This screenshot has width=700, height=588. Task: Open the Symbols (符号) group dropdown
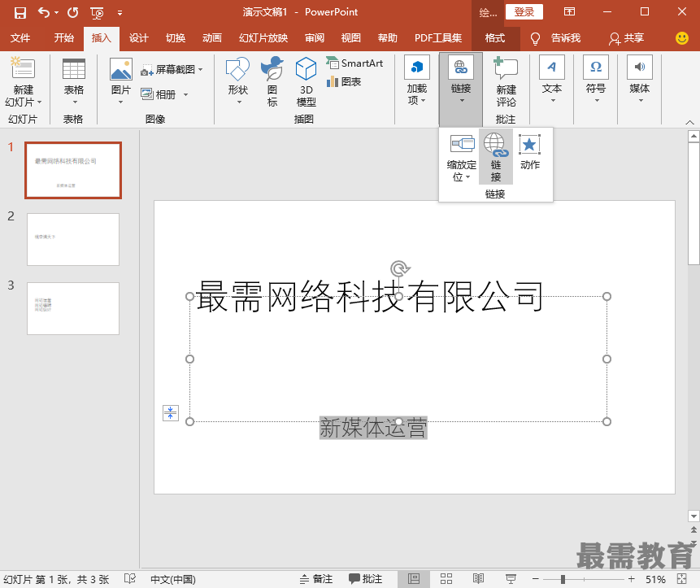(x=596, y=80)
